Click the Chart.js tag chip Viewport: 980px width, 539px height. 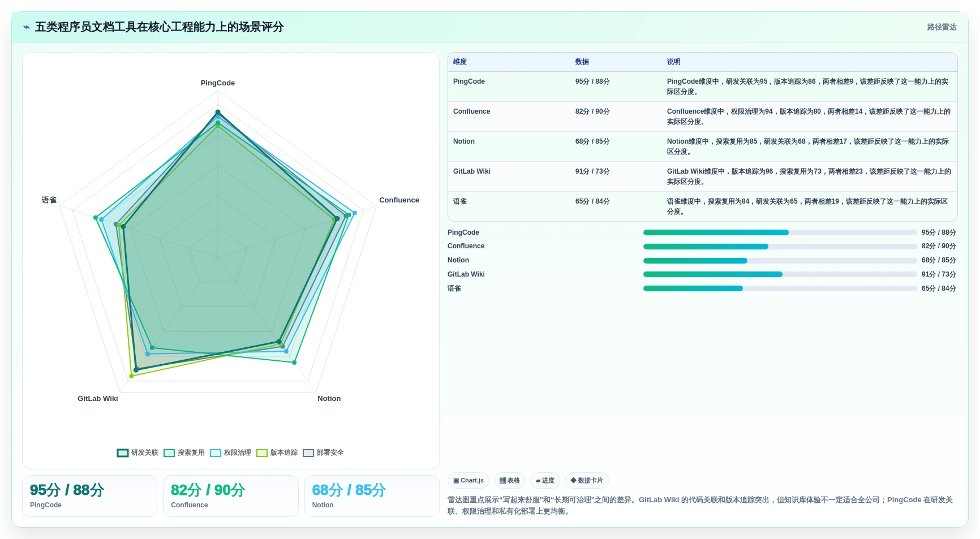(468, 481)
